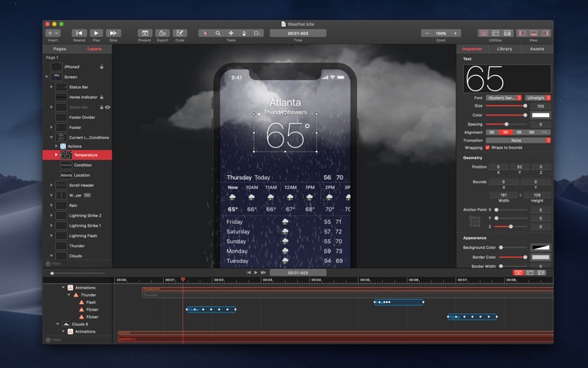Switch to the Library tab
Screen dimensions: 588x368
504,49
